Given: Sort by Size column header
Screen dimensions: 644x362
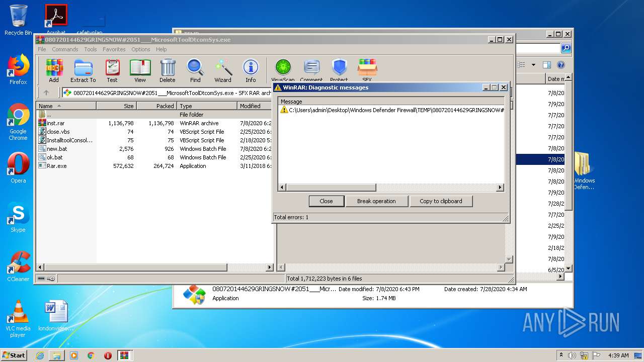Looking at the screenshot, I should pyautogui.click(x=116, y=106).
